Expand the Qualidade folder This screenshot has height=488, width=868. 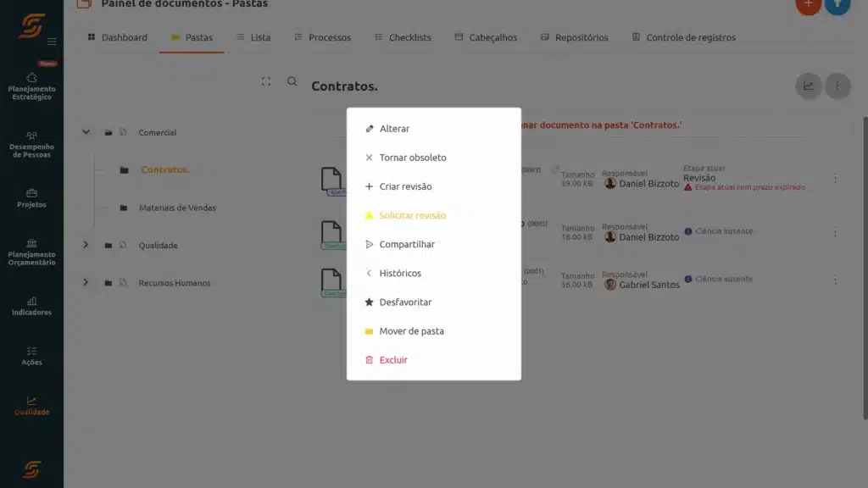coord(86,246)
